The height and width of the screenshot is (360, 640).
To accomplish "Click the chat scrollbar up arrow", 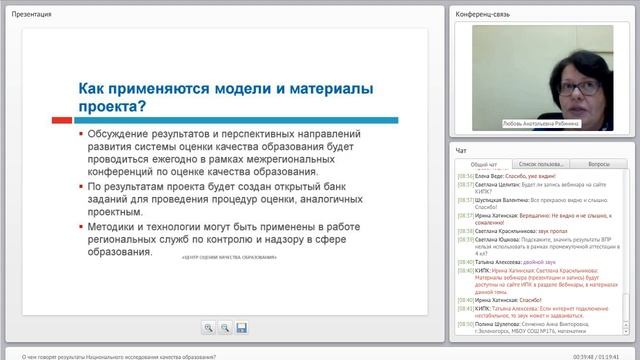I will (626, 325).
